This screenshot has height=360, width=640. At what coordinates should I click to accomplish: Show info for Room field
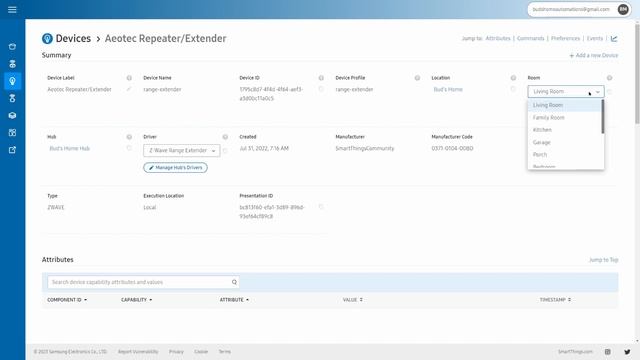(609, 78)
